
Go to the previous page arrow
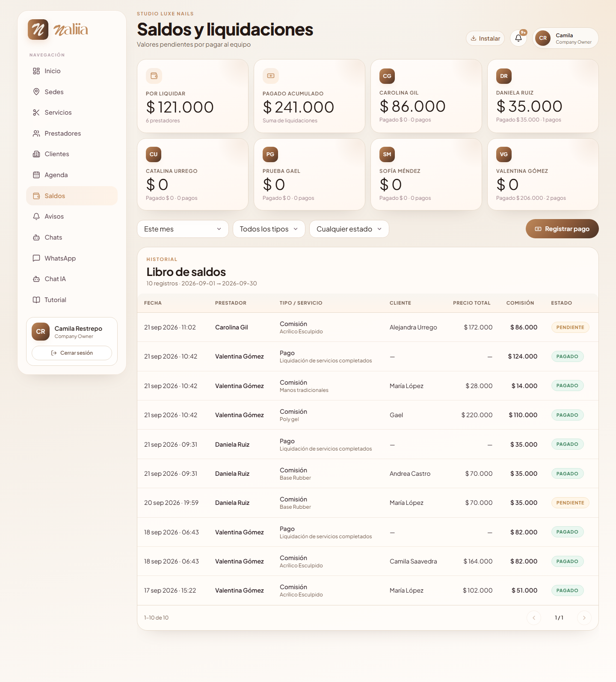pos(534,618)
